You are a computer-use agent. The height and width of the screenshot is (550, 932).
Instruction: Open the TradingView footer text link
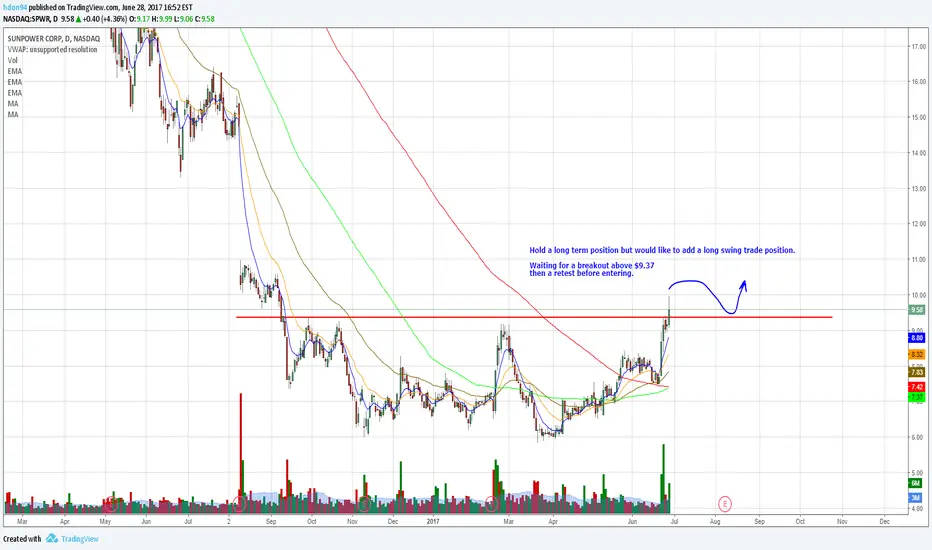coord(80,539)
